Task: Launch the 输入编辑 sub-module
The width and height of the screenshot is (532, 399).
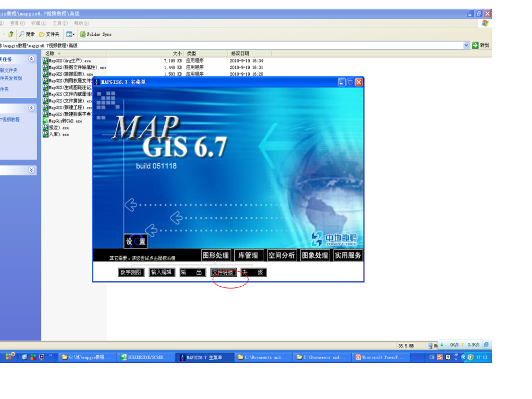Action: [x=162, y=272]
